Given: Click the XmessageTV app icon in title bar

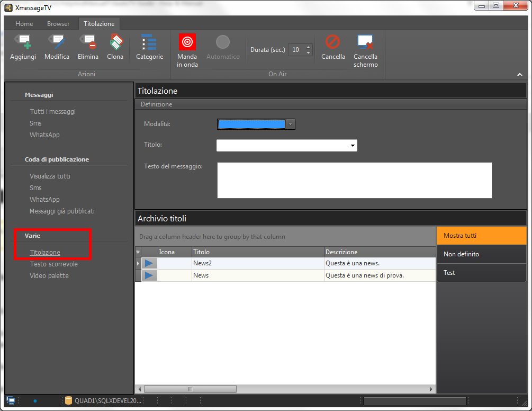Looking at the screenshot, I should point(9,7).
